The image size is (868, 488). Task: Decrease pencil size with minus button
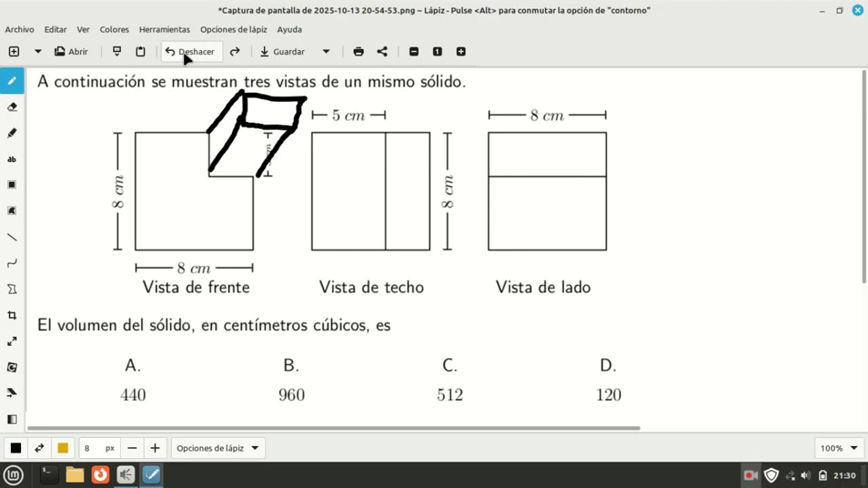coord(132,448)
